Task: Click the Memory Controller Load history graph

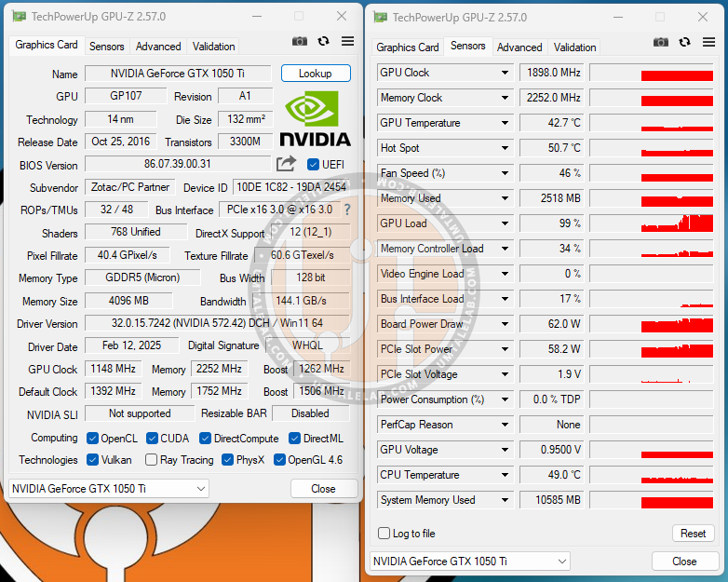Action: point(652,249)
